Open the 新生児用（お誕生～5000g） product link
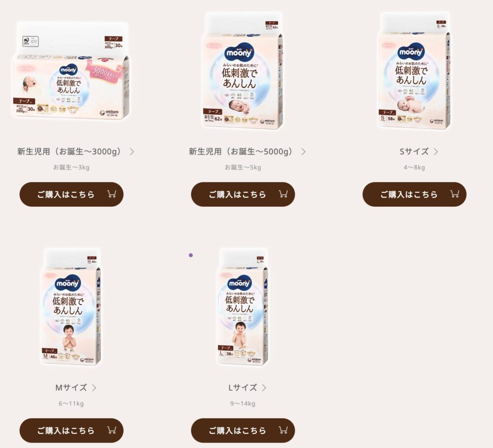 click(x=241, y=151)
